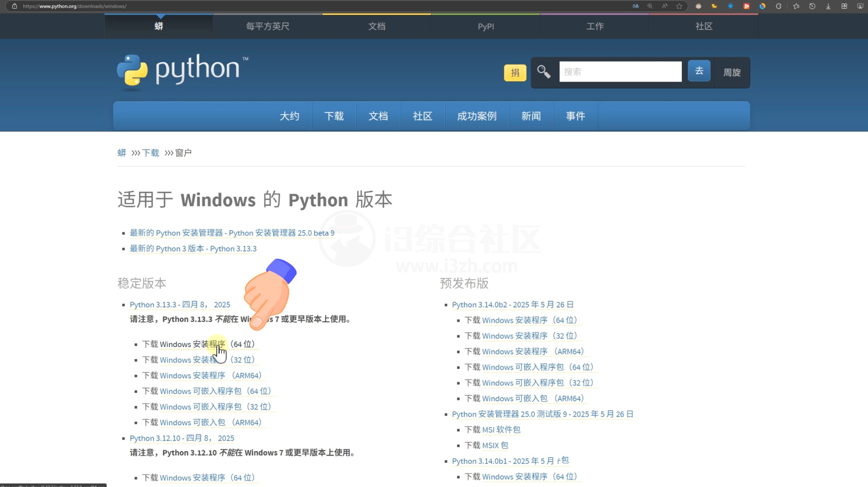This screenshot has height=487, width=868.
Task: Open Python 3.14.0b2 prerelease link
Action: pos(512,305)
